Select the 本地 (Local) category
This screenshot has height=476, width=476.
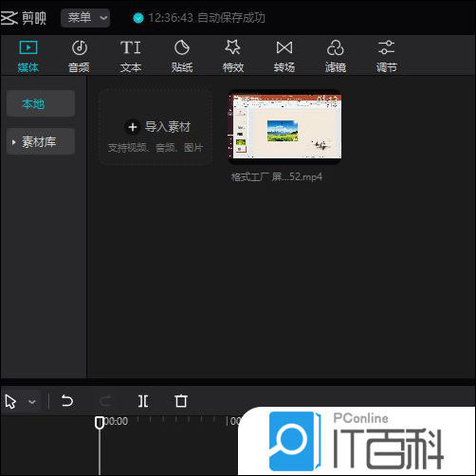pos(41,103)
